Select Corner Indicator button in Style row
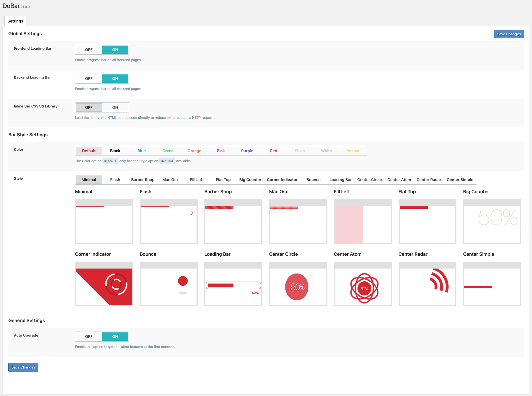 [282, 180]
